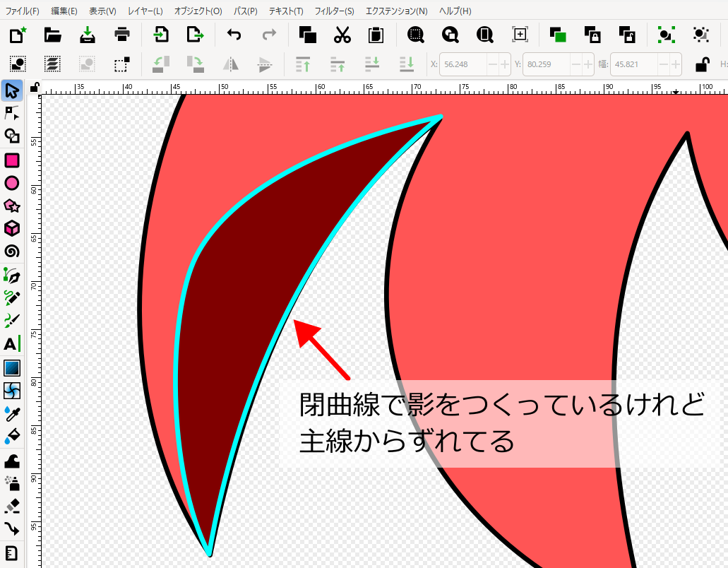Rotate selection 90° clockwise

tap(195, 64)
